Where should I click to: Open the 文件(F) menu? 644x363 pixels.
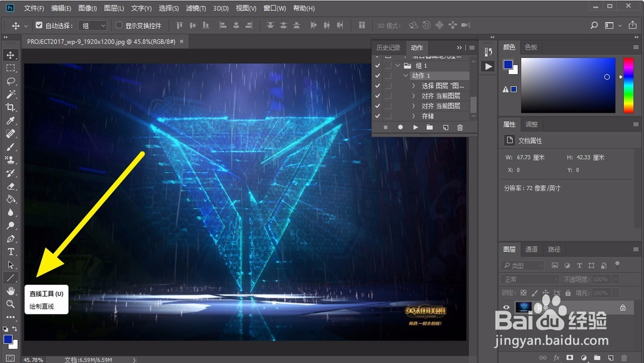(x=33, y=8)
